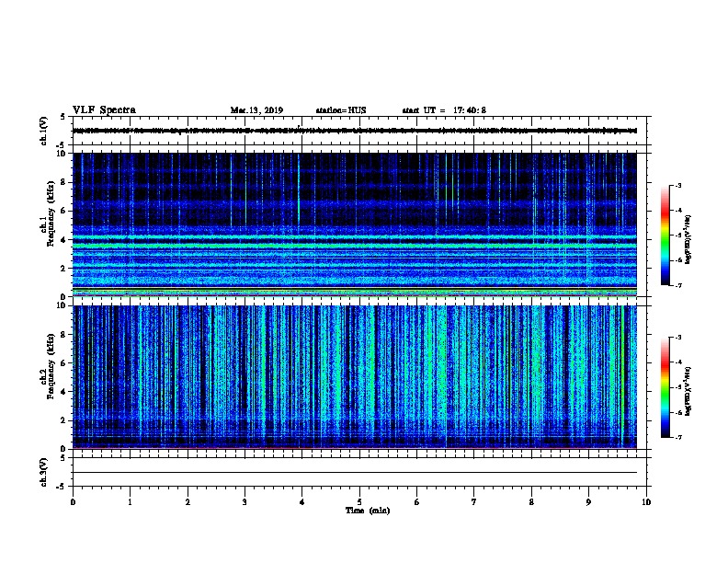728x563 pixels.
Task: Click the ch.1 "Frequency (kHz)" axis label
Action: pos(51,213)
